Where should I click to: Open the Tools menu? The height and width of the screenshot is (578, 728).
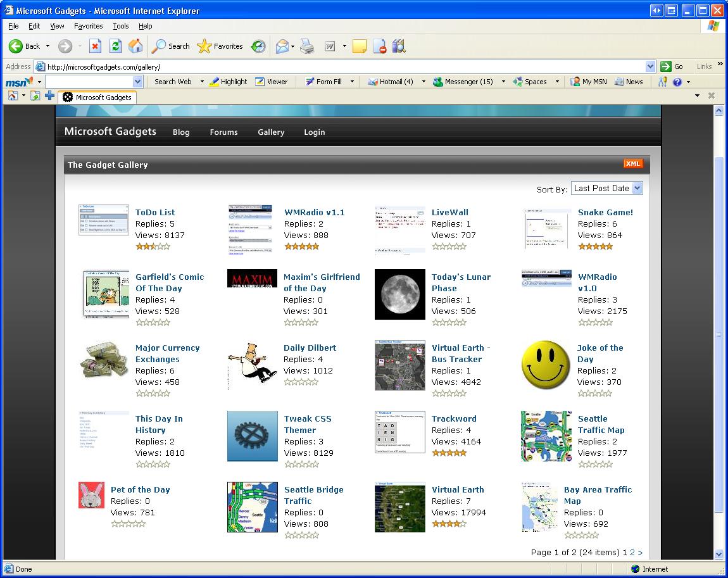121,26
